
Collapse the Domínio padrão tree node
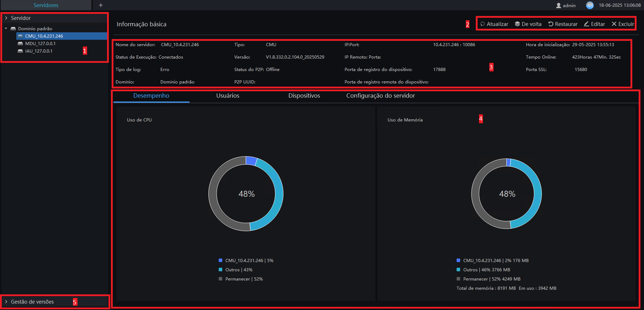pyautogui.click(x=6, y=28)
